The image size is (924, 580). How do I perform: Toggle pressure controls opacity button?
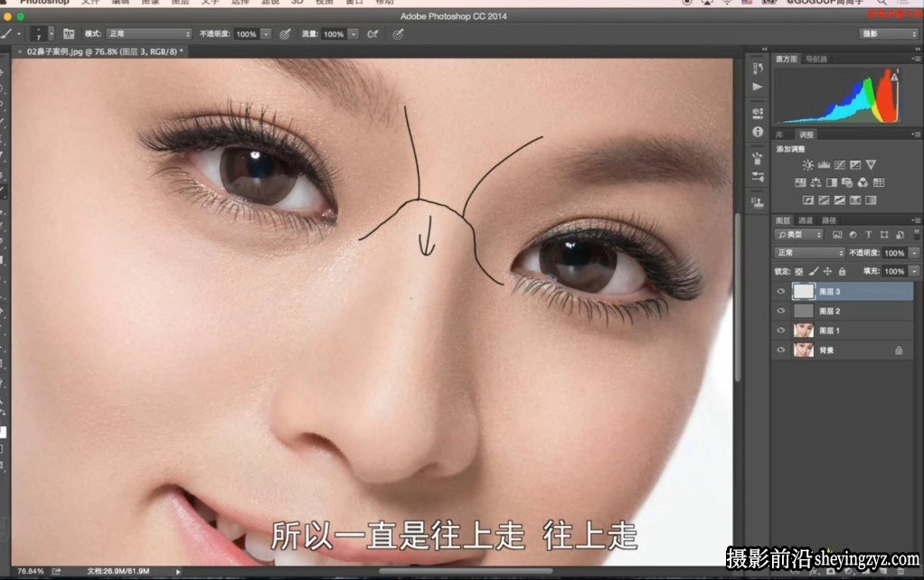click(x=285, y=34)
